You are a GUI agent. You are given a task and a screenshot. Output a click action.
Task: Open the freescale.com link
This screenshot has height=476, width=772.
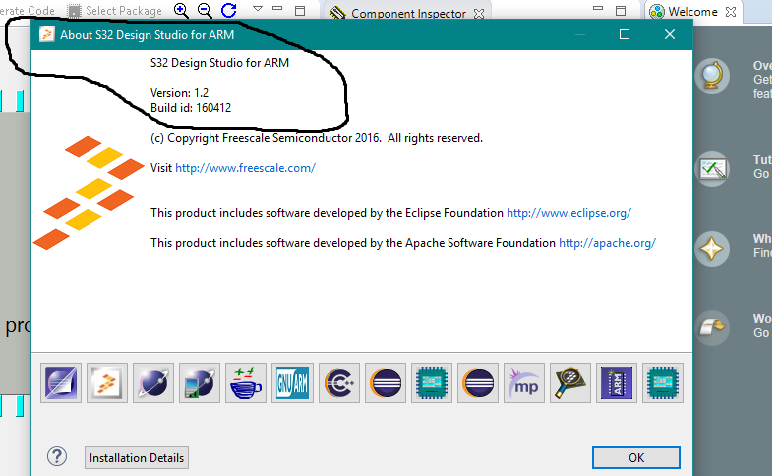coord(245,168)
